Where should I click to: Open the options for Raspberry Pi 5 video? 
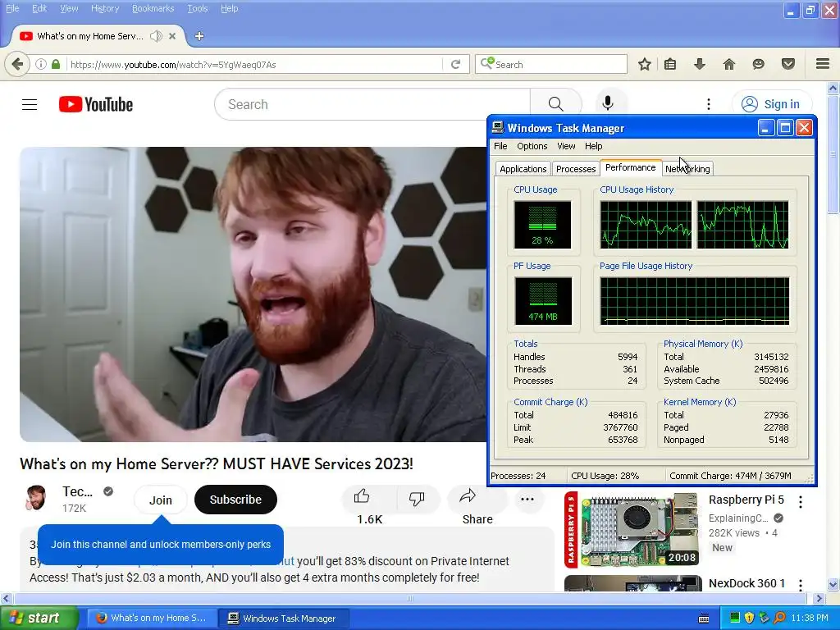tap(801, 502)
